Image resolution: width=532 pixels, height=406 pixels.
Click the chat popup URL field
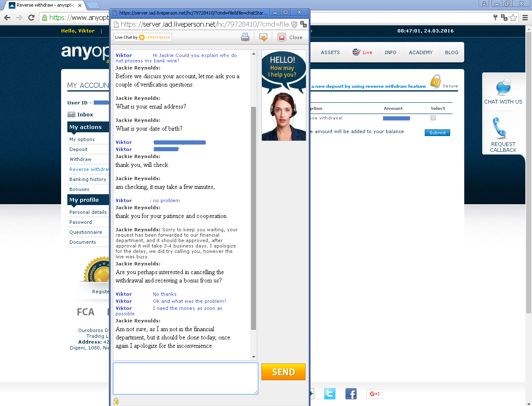click(x=205, y=24)
